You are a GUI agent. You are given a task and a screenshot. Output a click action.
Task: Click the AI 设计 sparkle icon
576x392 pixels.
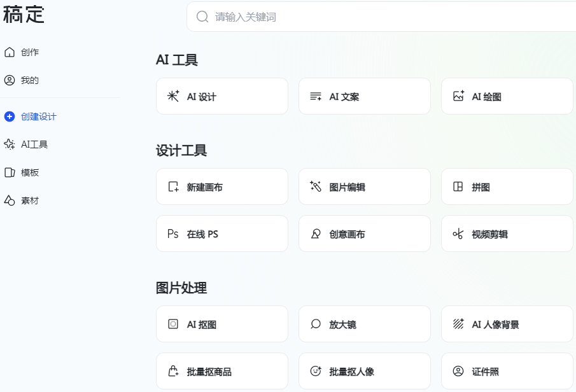173,96
